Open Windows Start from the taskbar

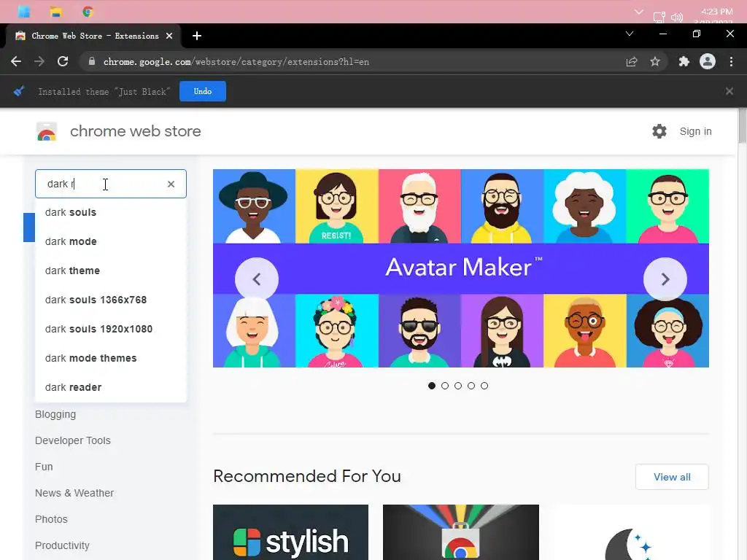pos(24,12)
